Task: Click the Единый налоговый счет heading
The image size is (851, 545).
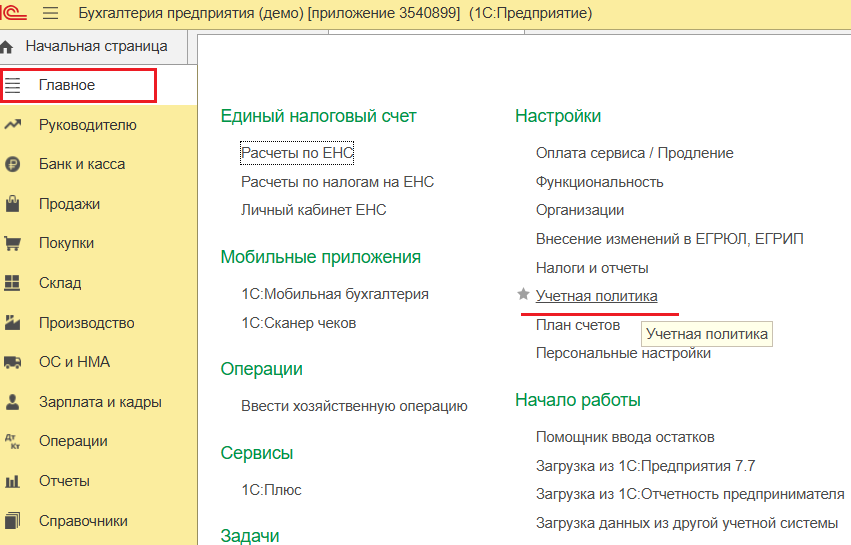Action: pos(319,116)
